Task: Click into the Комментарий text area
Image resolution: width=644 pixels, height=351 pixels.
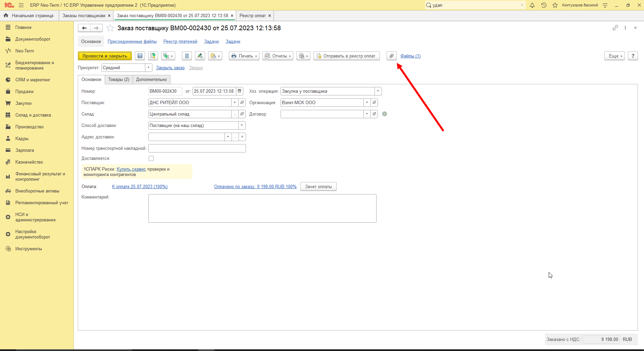Action: pos(262,208)
